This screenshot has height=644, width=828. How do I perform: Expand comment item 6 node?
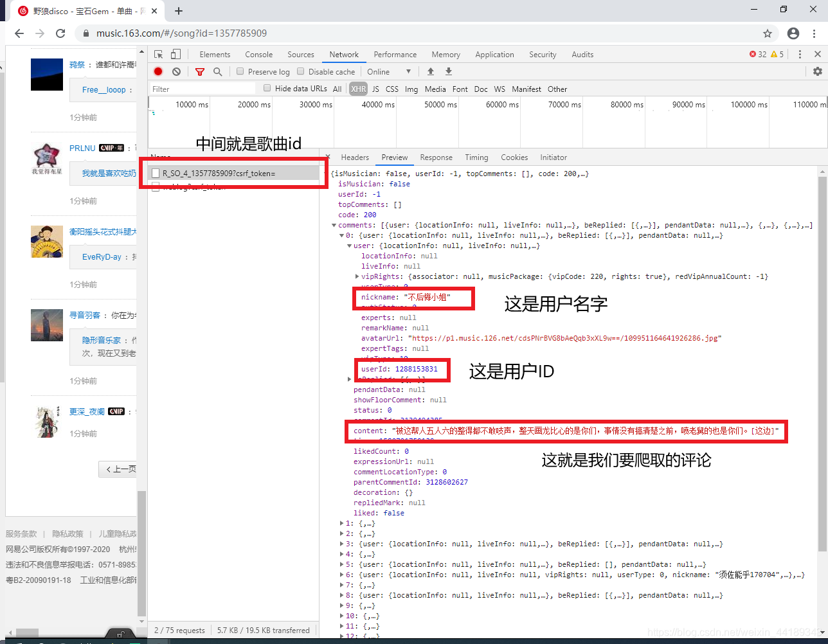[341, 575]
